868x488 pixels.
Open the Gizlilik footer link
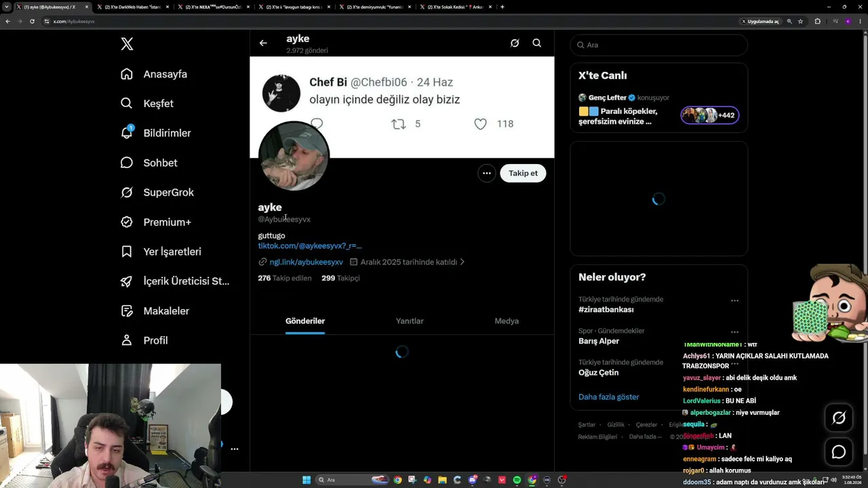click(x=616, y=425)
